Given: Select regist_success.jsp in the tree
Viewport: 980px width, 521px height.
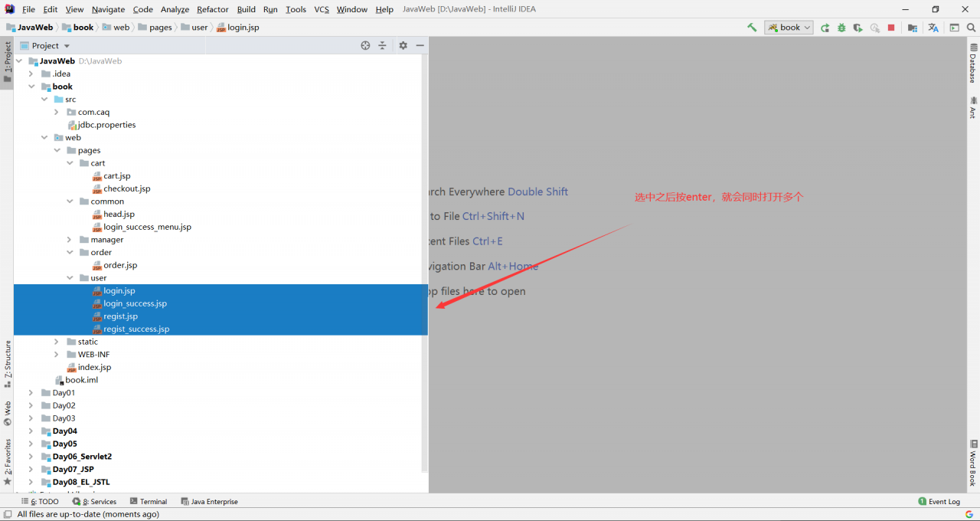Looking at the screenshot, I should (x=131, y=329).
